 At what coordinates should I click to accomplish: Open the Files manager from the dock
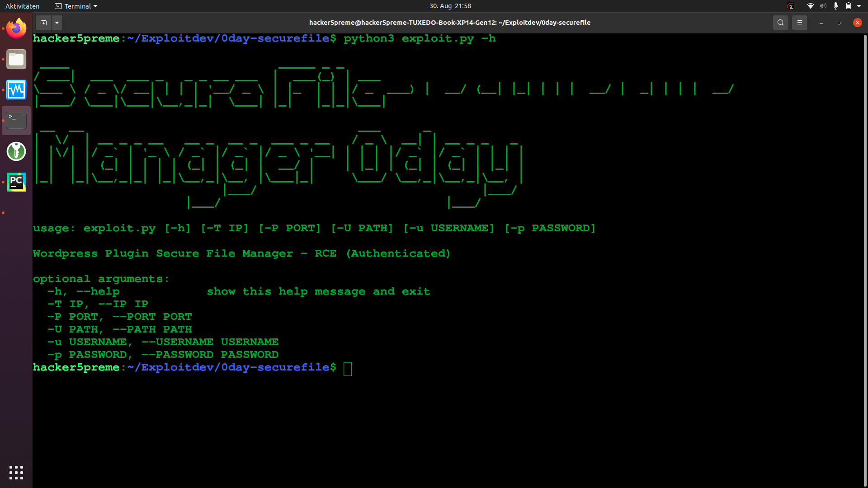[x=16, y=59]
